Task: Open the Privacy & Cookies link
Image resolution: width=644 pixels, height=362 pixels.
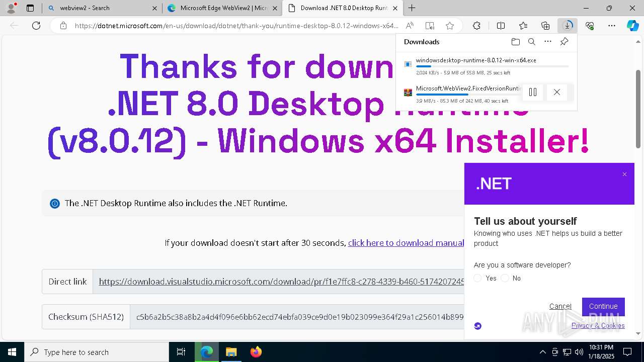Action: pos(598,326)
